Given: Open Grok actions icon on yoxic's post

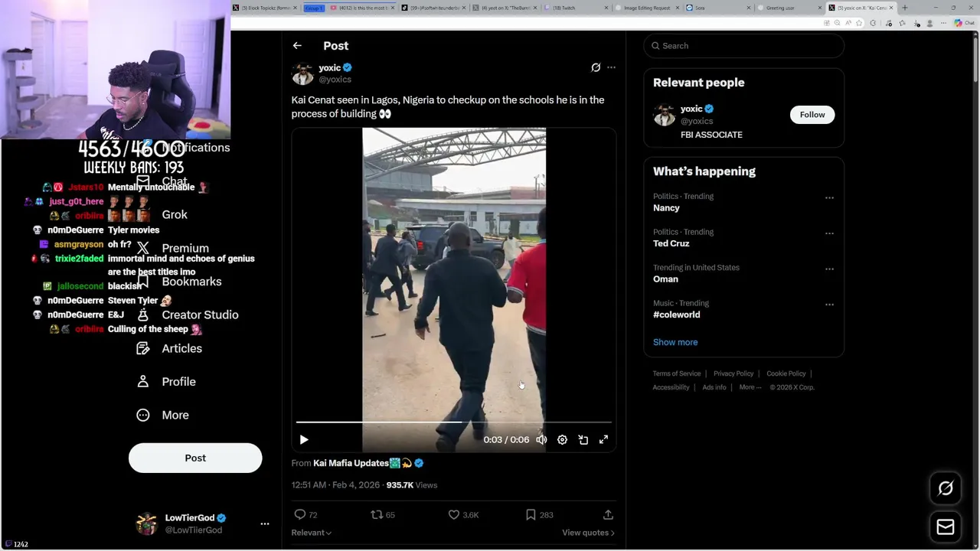Looking at the screenshot, I should [596, 67].
